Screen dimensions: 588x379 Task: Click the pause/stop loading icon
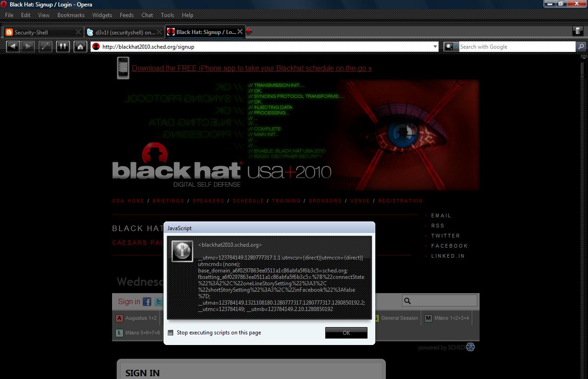62,46
